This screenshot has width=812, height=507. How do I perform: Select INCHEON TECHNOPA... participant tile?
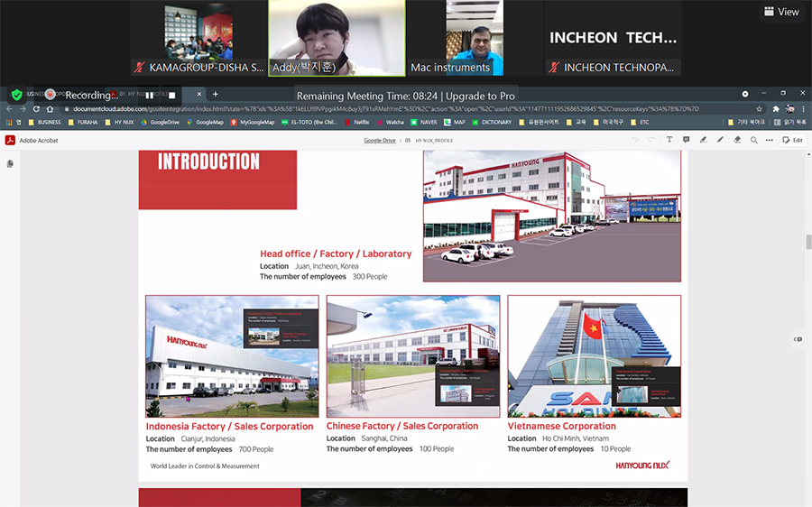point(614,38)
